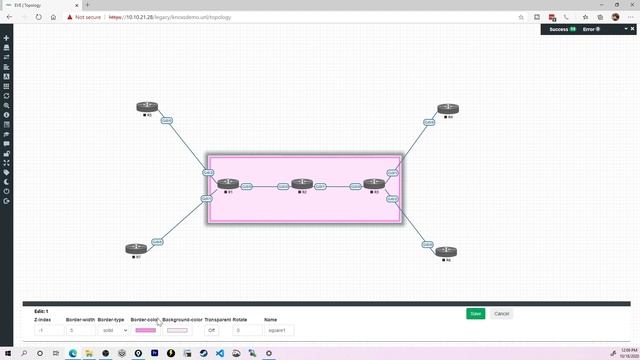Save the shape edits

point(476,313)
